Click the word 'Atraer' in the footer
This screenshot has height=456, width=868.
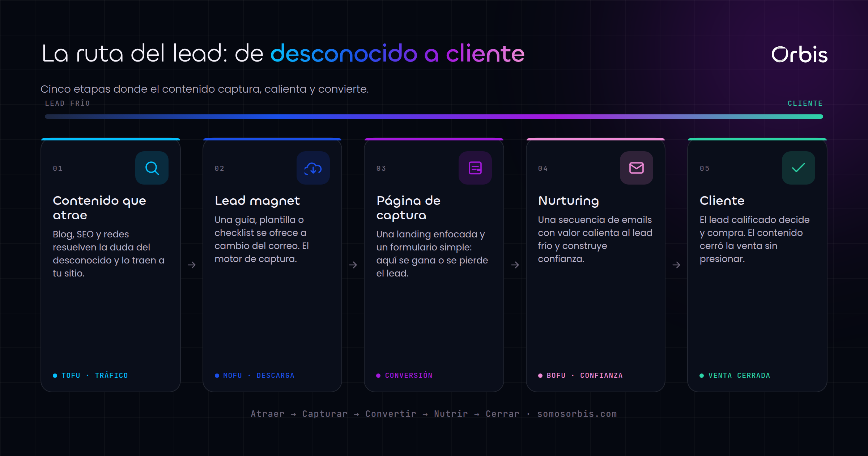click(268, 414)
